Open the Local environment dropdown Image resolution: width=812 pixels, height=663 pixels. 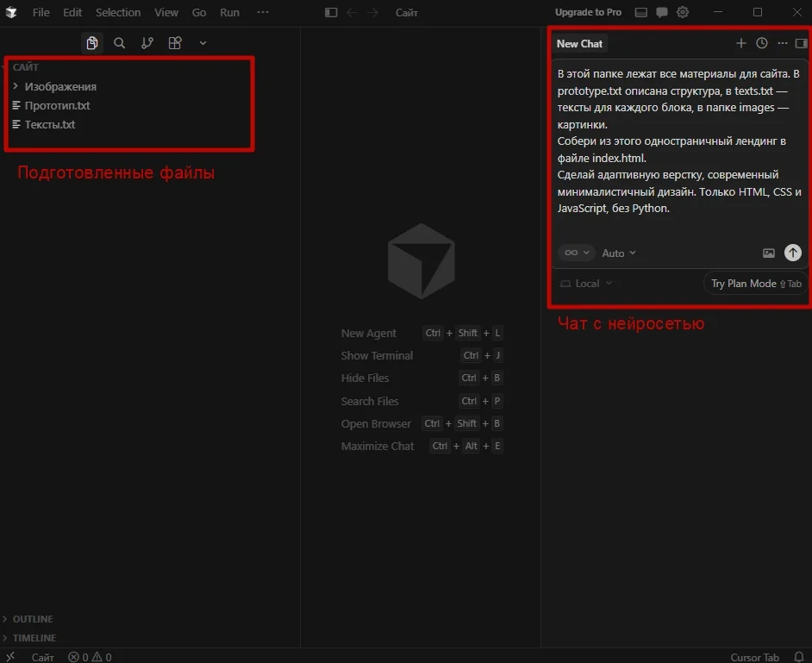(586, 284)
